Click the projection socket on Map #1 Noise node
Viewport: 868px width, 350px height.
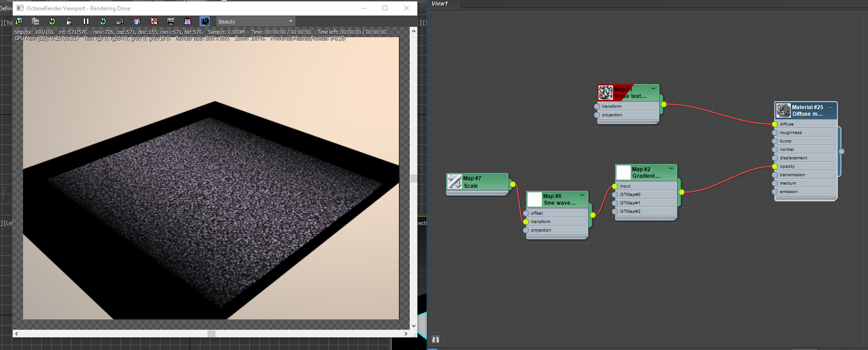pyautogui.click(x=597, y=115)
